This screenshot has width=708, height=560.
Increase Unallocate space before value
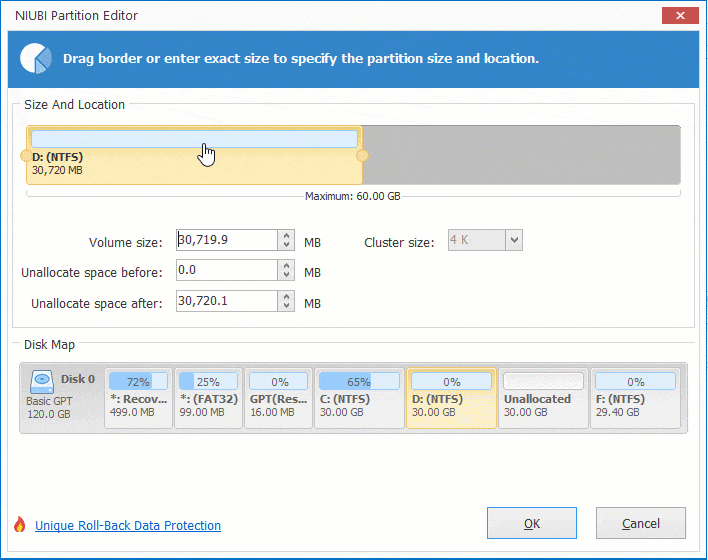point(286,265)
